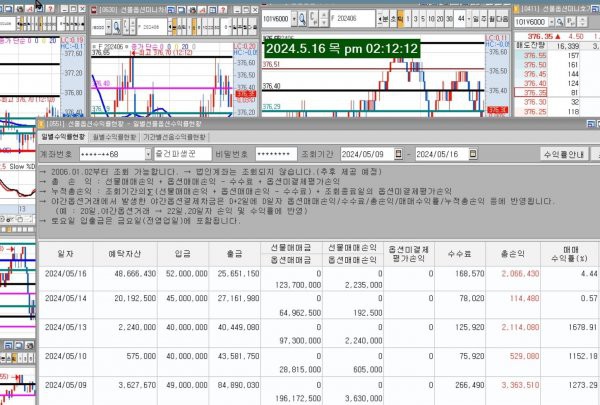Screen dimensions: 600x405
Task: Select 분 (minute) chart period
Action: 386,19
